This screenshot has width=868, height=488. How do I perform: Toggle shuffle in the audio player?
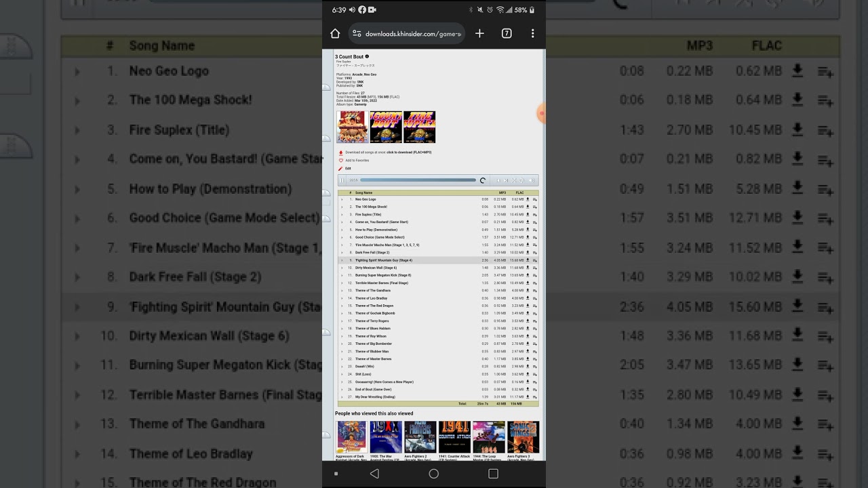coord(514,180)
